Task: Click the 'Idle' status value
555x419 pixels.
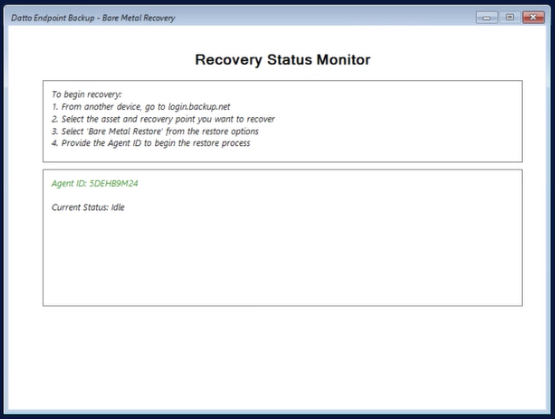Action: tap(118, 207)
